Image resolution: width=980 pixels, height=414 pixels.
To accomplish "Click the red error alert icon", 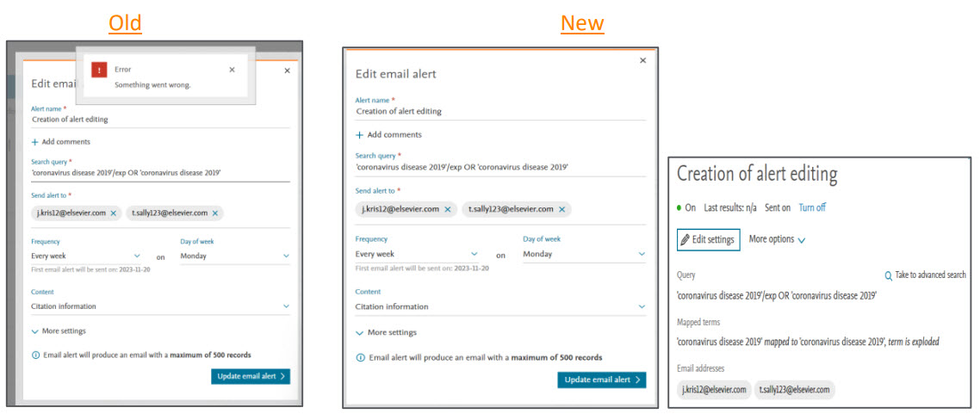I will tap(99, 71).
